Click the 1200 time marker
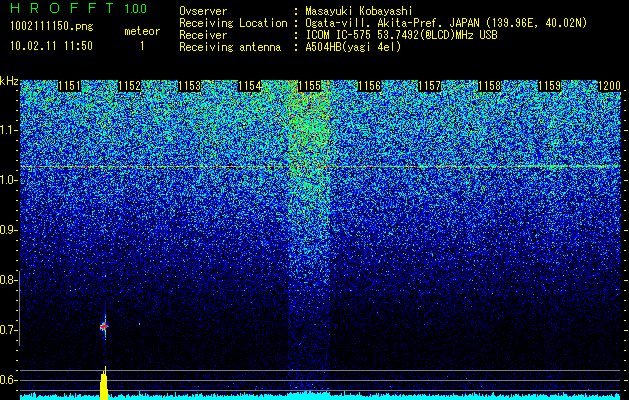The image size is (629, 400). pos(610,86)
